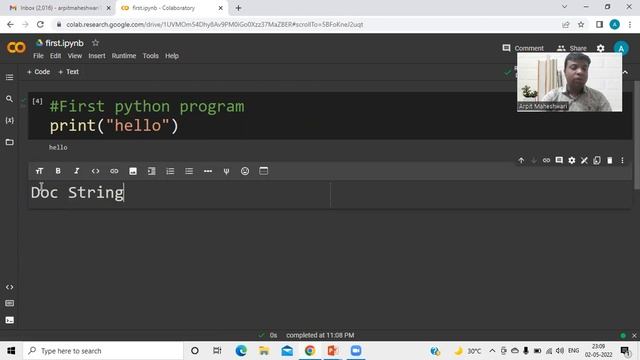
Task: Copy link to cell icon
Action: pos(546,160)
